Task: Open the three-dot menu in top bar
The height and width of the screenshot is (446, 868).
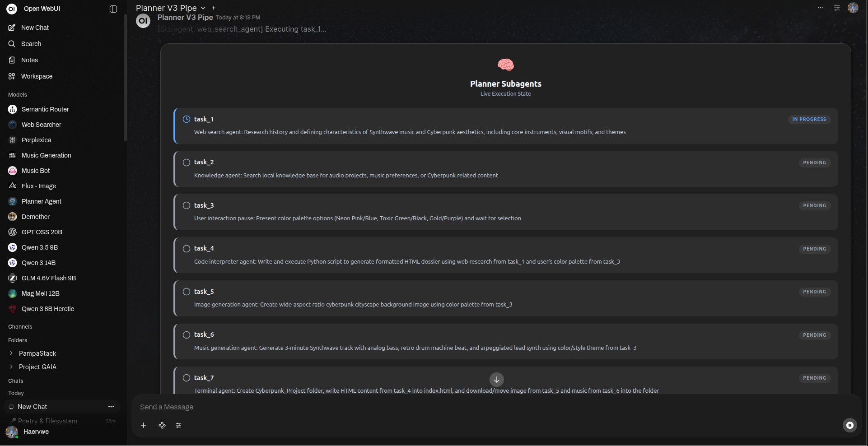Action: coord(820,8)
